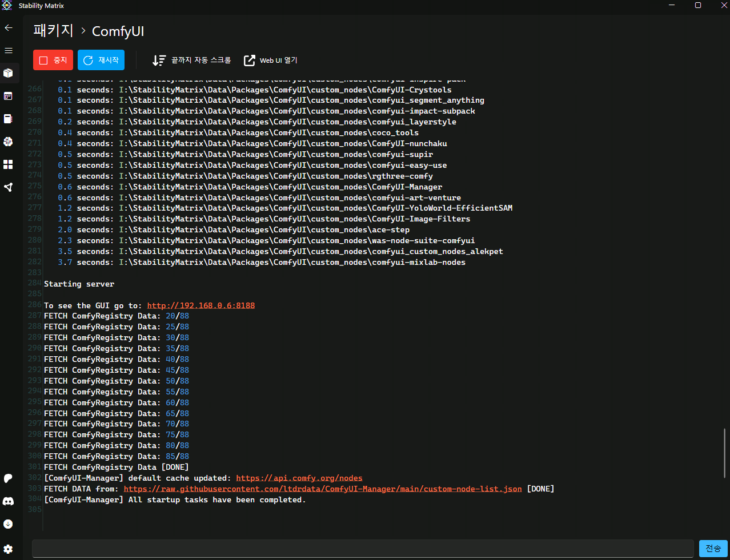This screenshot has width=730, height=560.
Task: Click the back arrow in the sidebar
Action: (x=9, y=27)
